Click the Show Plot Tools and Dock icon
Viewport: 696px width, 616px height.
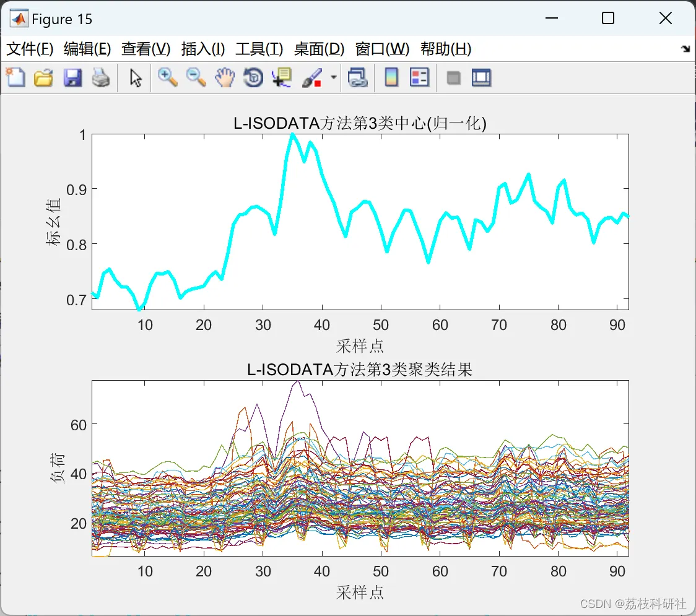coord(481,77)
